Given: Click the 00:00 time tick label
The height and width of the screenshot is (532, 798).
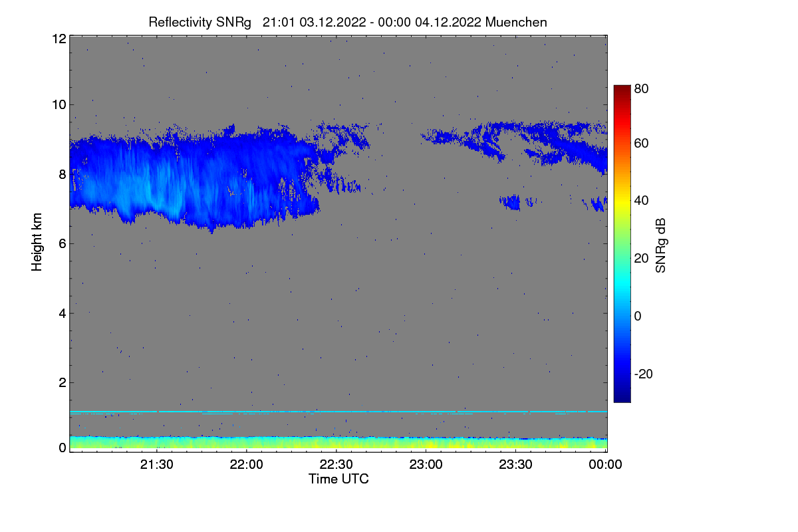Looking at the screenshot, I should [x=606, y=465].
